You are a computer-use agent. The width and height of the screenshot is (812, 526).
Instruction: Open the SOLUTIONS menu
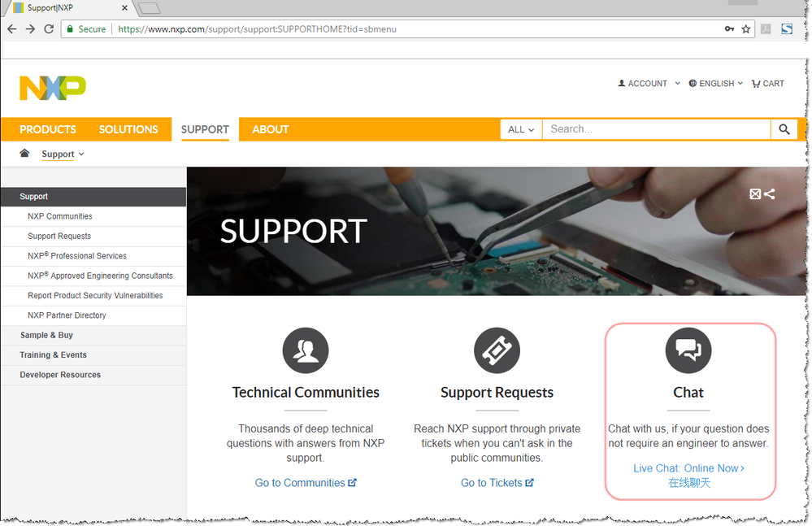point(128,129)
